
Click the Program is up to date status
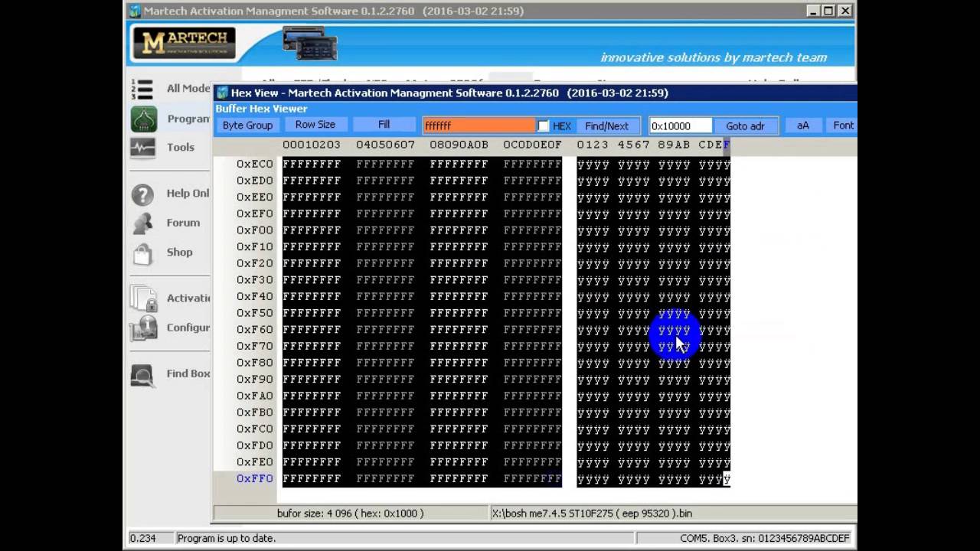tap(227, 538)
